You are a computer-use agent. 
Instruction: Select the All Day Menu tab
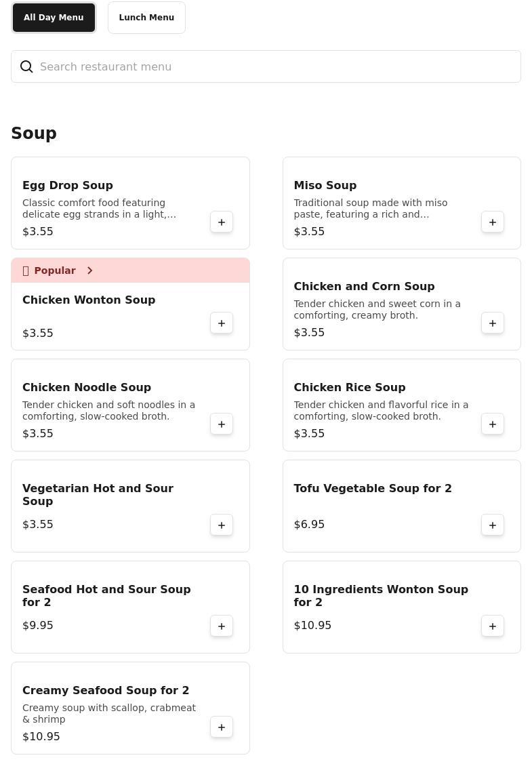click(54, 18)
